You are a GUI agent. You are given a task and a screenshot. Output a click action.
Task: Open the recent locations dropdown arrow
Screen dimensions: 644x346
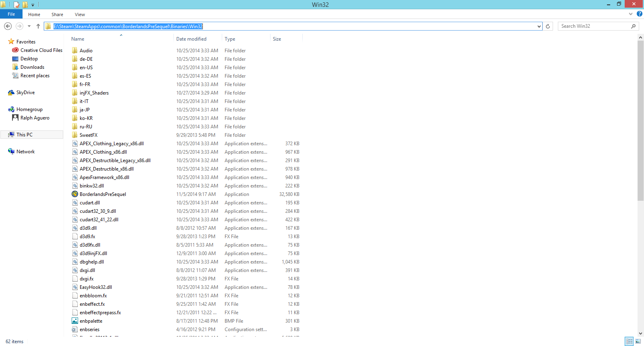pyautogui.click(x=29, y=26)
